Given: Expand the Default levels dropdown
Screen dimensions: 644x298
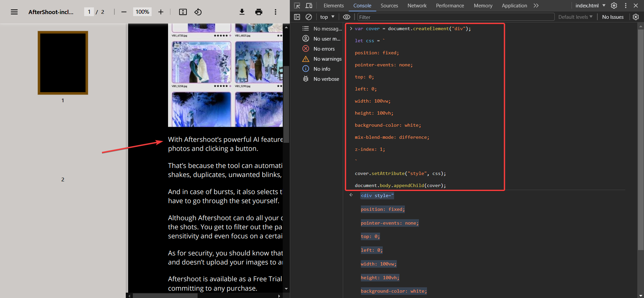Looking at the screenshot, I should point(575,17).
